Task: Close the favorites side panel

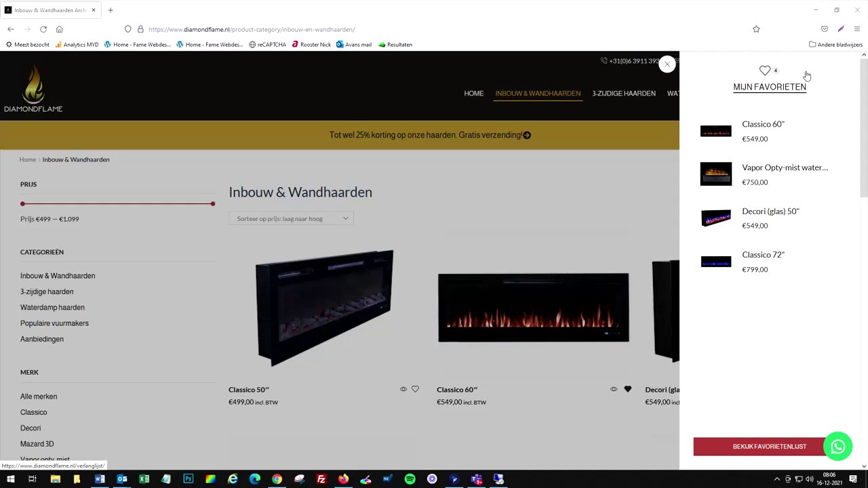Action: click(667, 64)
